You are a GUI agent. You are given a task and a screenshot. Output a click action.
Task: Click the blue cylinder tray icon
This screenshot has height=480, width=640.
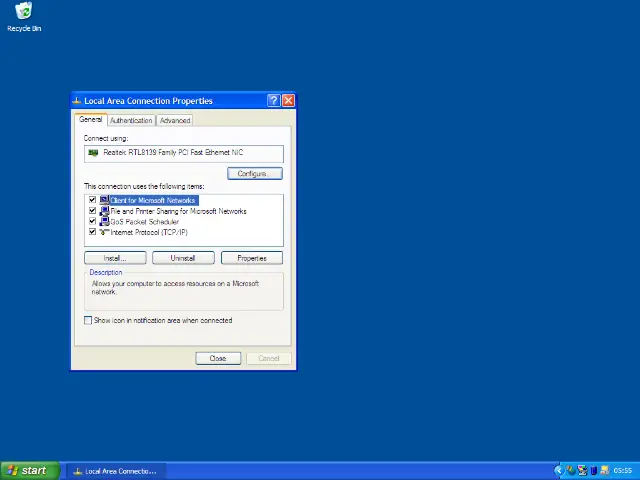(x=594, y=471)
